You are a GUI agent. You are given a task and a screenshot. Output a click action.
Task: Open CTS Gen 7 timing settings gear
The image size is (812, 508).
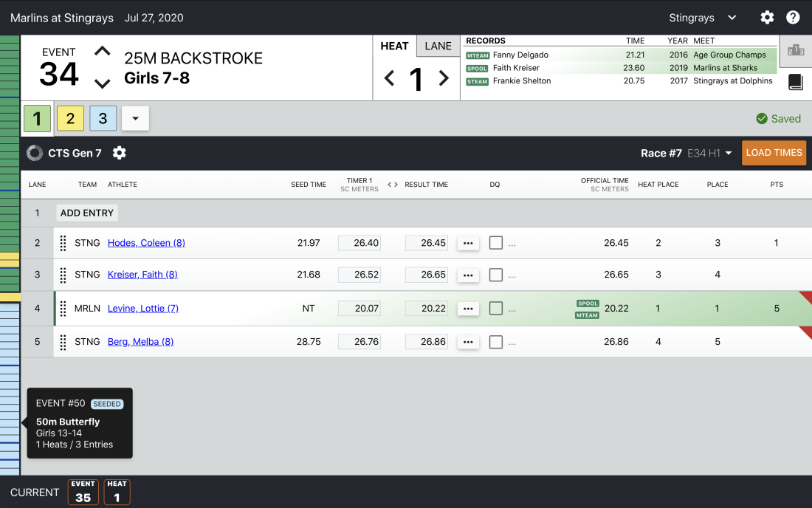click(x=119, y=153)
